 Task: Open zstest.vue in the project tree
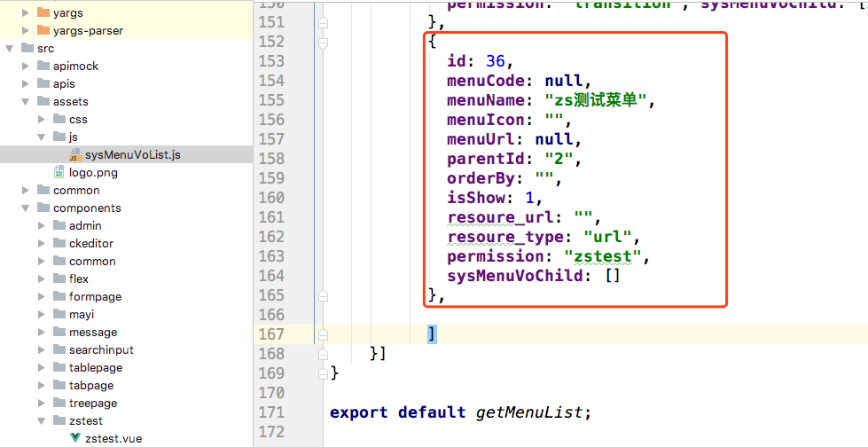113,438
